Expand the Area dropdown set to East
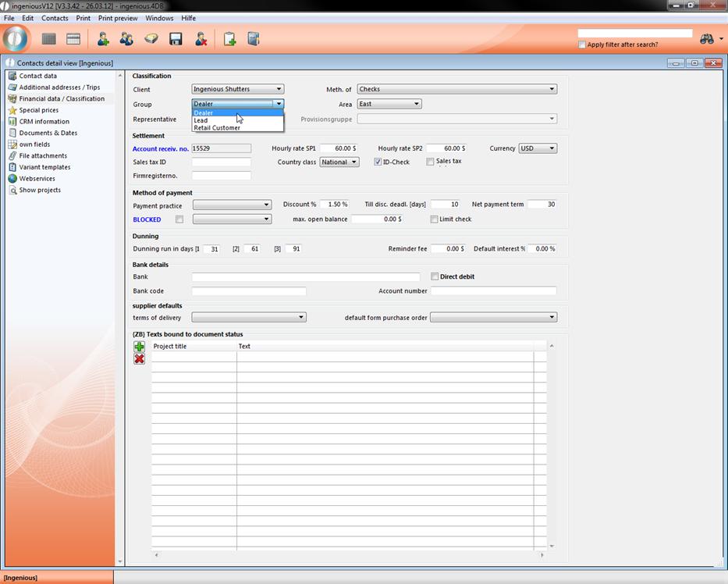This screenshot has height=584, width=728. tap(389, 104)
